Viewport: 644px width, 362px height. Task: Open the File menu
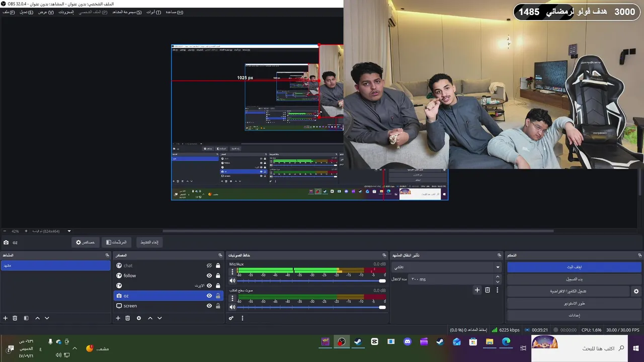pos(9,12)
